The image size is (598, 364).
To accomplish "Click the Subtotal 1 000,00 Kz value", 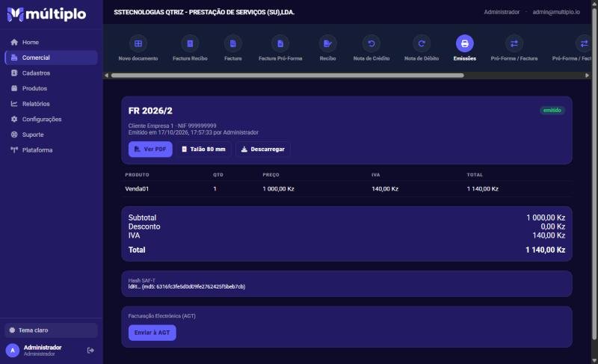I will click(546, 218).
